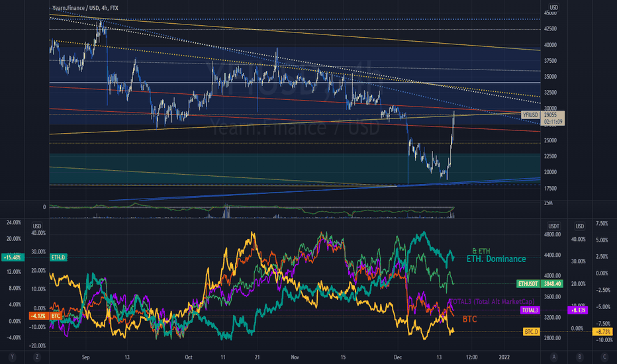Screen dimensions: 617x364
Task: Click the 42500 price axis value
Action: (x=550, y=28)
